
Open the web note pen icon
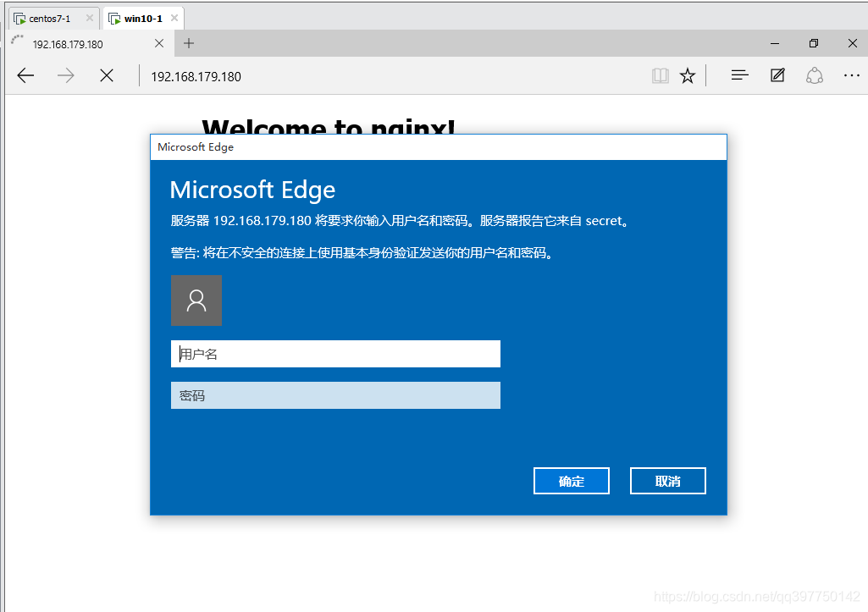coord(777,75)
